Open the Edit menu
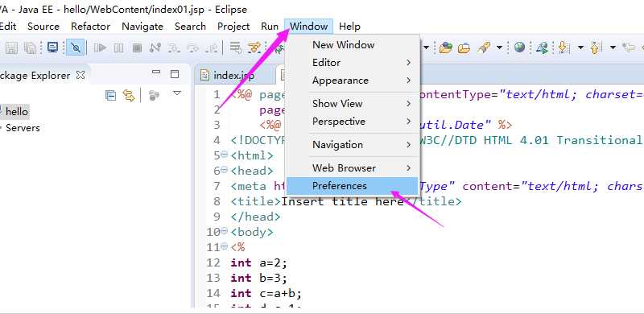 coord(7,27)
